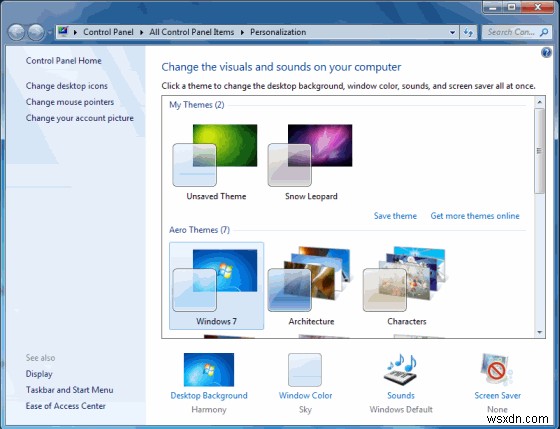Open Taskbar and Start Menu link
This screenshot has width=560, height=429.
69,390
